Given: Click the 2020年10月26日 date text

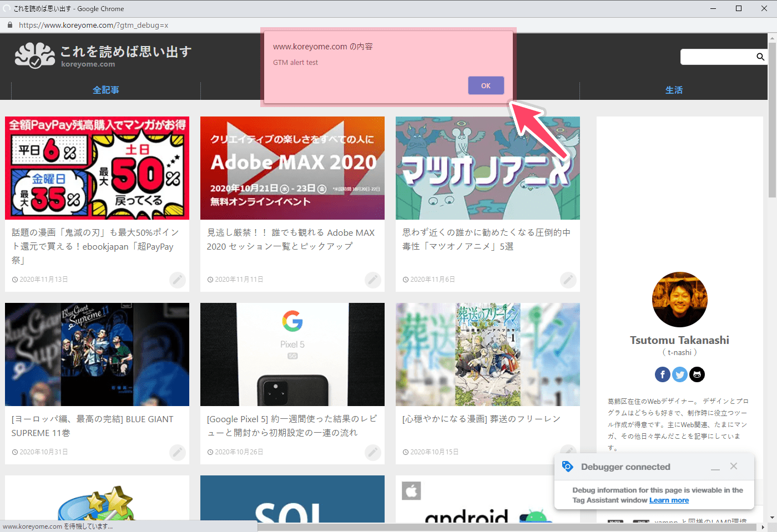Looking at the screenshot, I should click(239, 452).
